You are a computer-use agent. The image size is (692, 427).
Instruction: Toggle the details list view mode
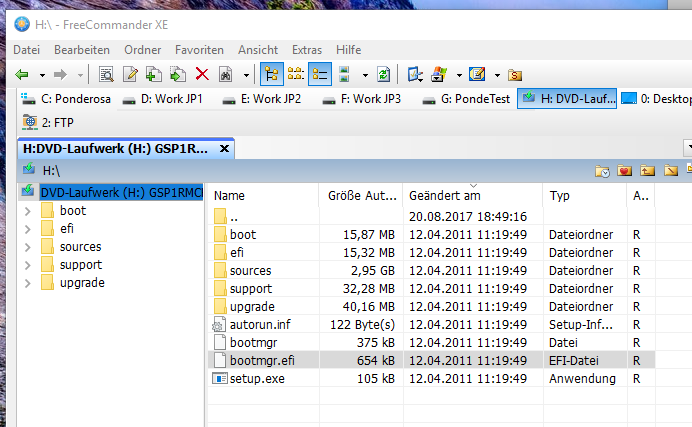pos(320,74)
